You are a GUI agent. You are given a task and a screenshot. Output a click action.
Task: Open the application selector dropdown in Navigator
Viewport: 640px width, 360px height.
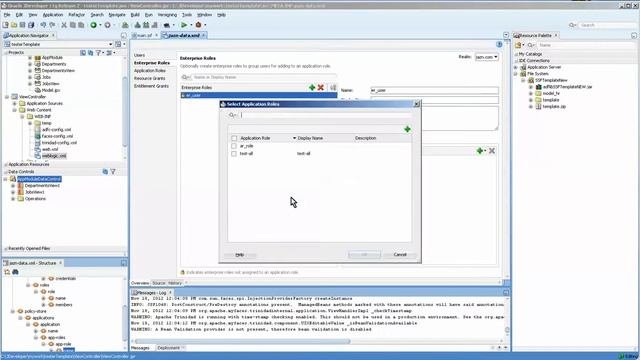point(110,44)
